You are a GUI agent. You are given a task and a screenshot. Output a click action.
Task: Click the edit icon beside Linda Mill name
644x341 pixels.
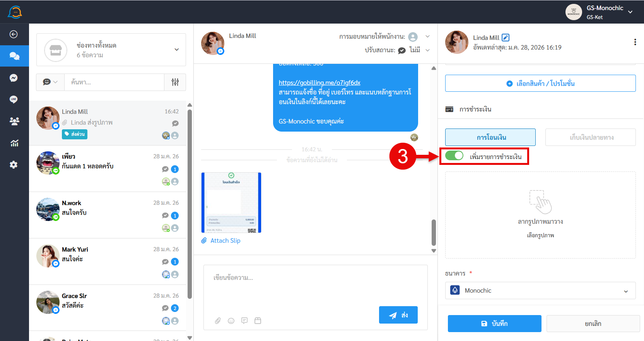[x=506, y=38]
